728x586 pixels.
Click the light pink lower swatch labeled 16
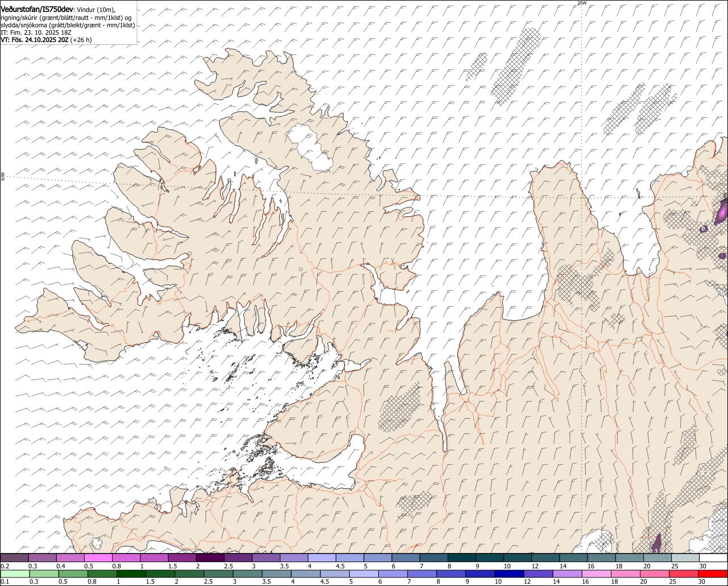[597, 573]
